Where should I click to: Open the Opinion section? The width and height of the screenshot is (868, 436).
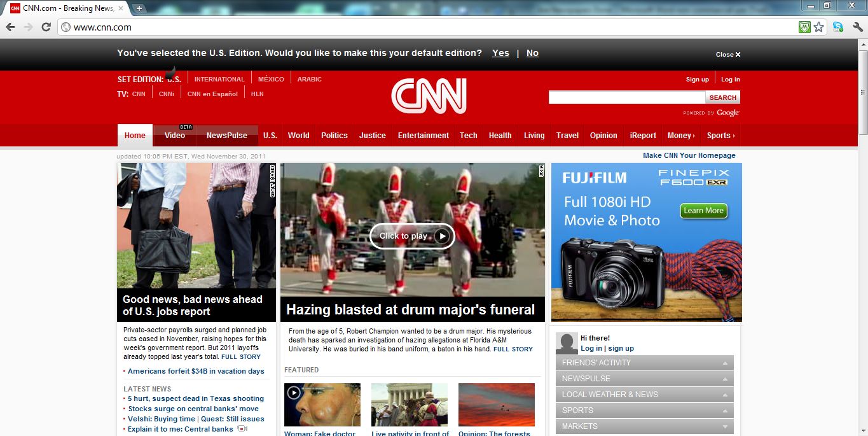(603, 136)
